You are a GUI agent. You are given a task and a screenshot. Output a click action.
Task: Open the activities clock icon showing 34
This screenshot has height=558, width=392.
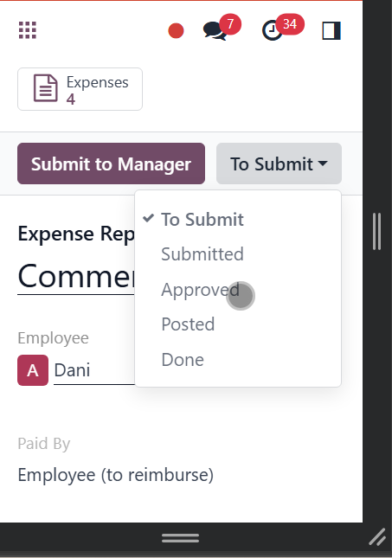coord(272,30)
